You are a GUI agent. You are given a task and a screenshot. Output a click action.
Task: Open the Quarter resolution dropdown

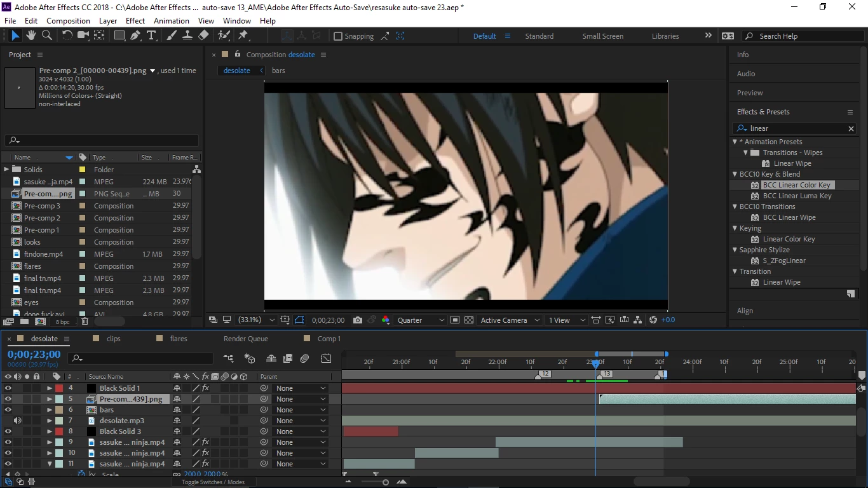419,320
